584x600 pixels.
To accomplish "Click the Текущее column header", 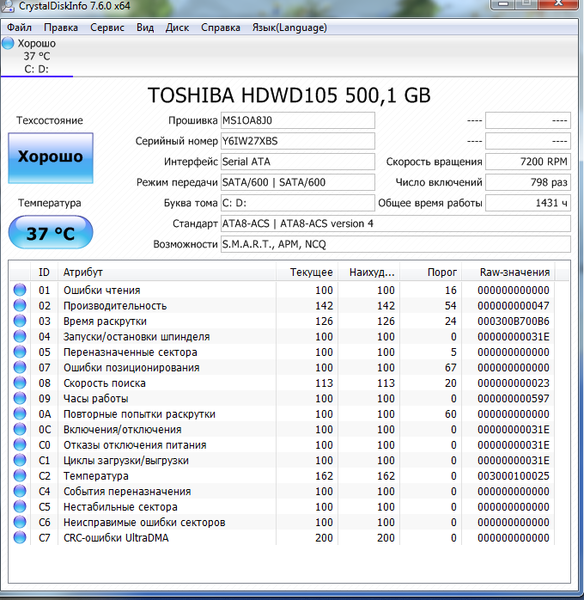I will click(x=307, y=272).
